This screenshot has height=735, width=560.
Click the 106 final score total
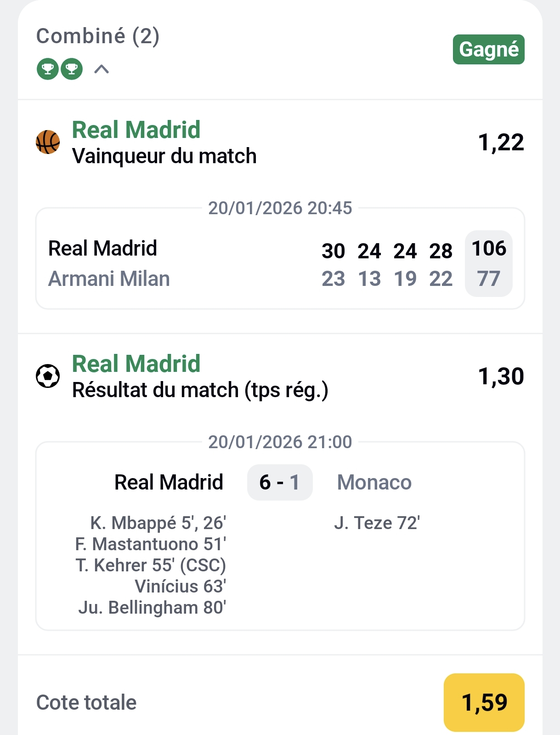[489, 249]
